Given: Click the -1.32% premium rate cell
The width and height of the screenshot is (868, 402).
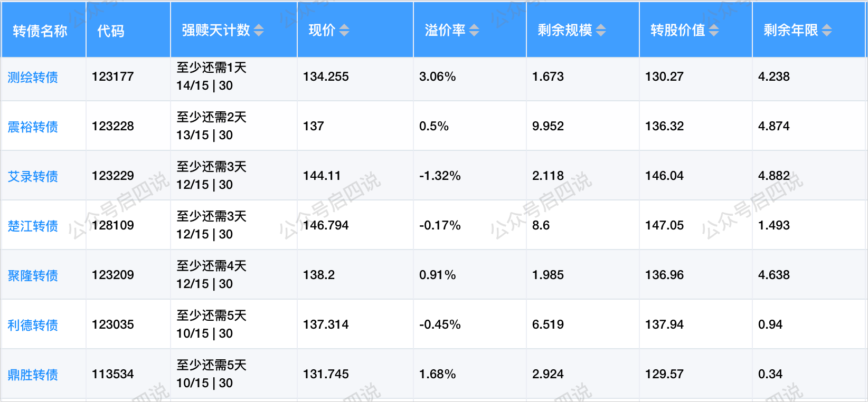Looking at the screenshot, I should (440, 176).
